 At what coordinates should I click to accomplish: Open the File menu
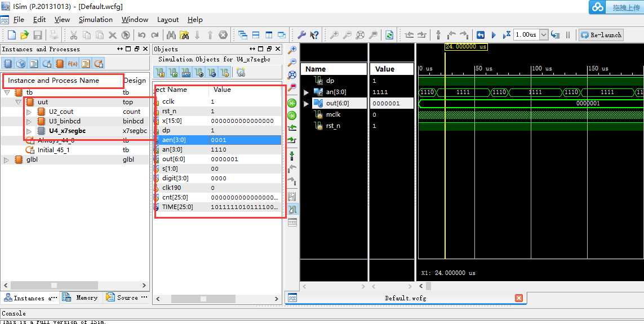(x=19, y=20)
